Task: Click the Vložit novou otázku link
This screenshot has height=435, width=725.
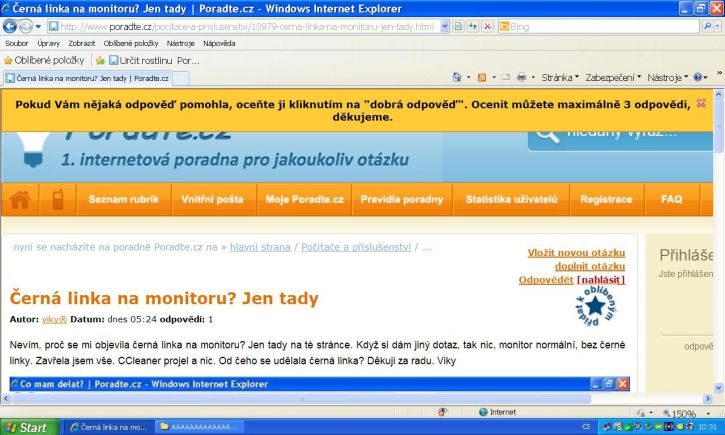Action: tap(576, 253)
